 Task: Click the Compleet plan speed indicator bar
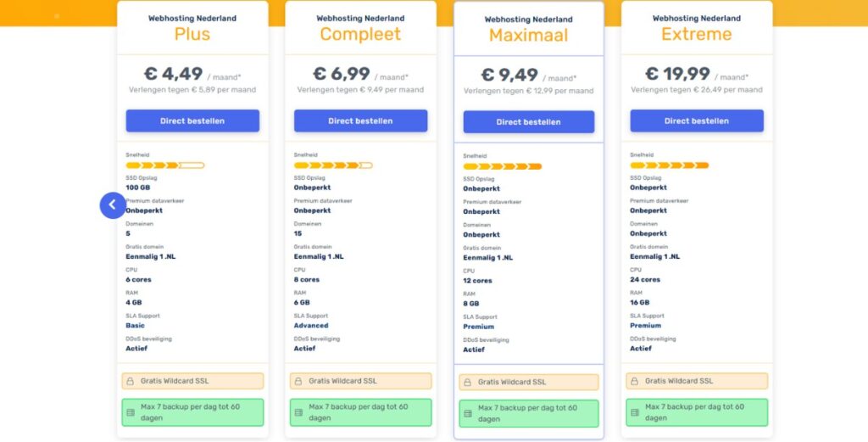click(x=333, y=165)
